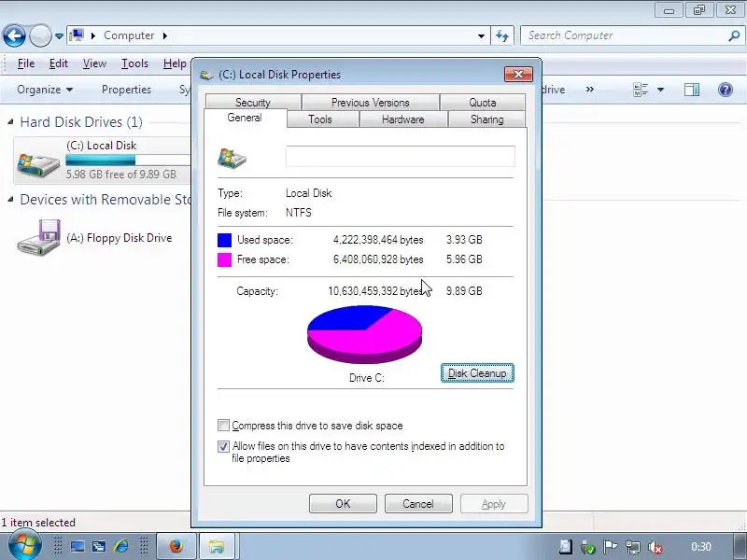747x560 pixels.
Task: Click the document tray icon before the shield
Action: pos(566,546)
